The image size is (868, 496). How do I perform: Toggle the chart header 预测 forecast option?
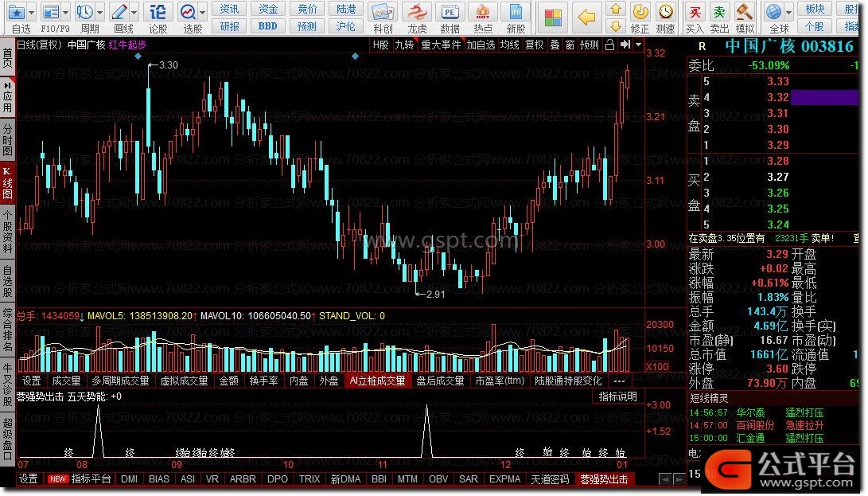point(590,45)
